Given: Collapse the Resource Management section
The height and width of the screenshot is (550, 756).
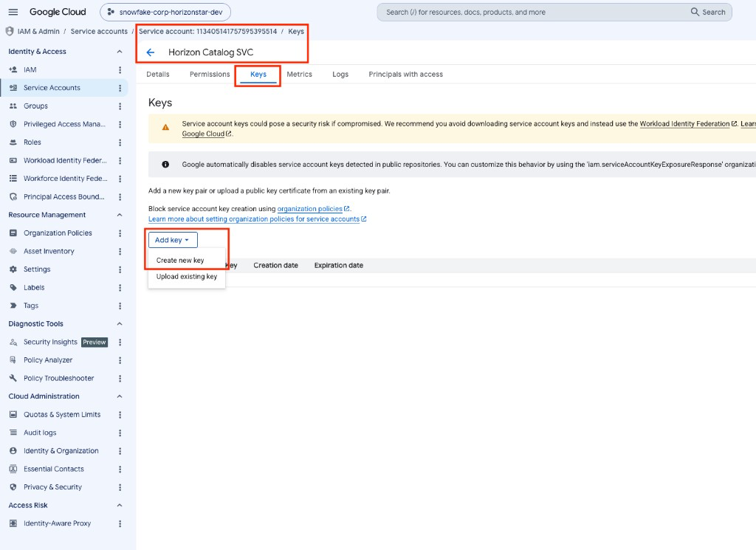Looking at the screenshot, I should pyautogui.click(x=120, y=215).
